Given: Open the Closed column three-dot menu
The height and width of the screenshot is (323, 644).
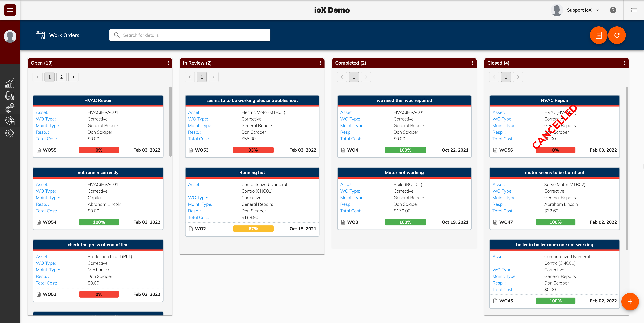Looking at the screenshot, I should tap(625, 63).
